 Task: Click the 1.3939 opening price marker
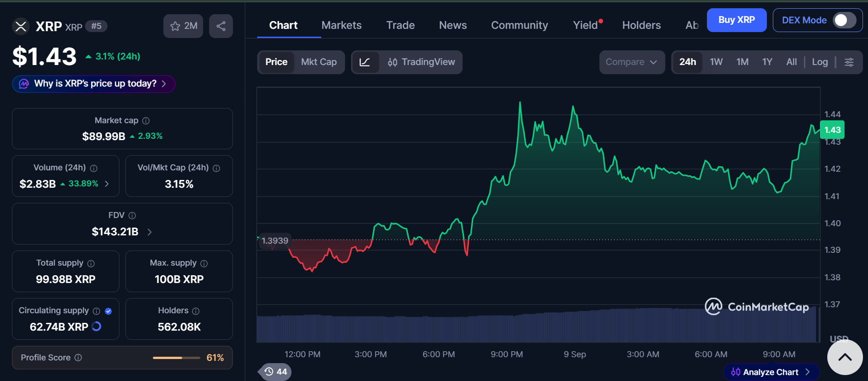pyautogui.click(x=275, y=241)
